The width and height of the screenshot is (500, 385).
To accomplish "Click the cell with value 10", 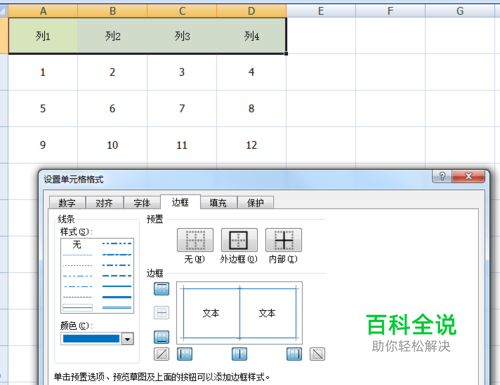I will [x=113, y=145].
